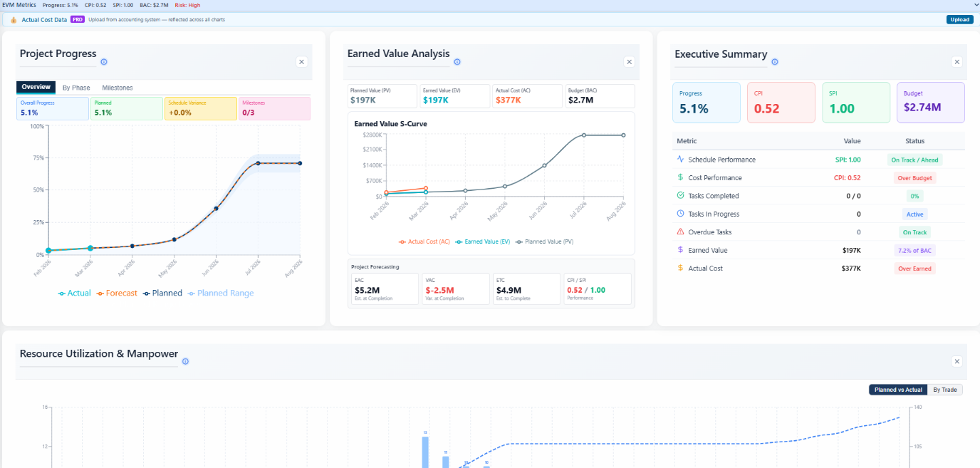The width and height of the screenshot is (980, 468).
Task: Click info icon beside Resource Utilization & Manpower
Action: click(185, 361)
